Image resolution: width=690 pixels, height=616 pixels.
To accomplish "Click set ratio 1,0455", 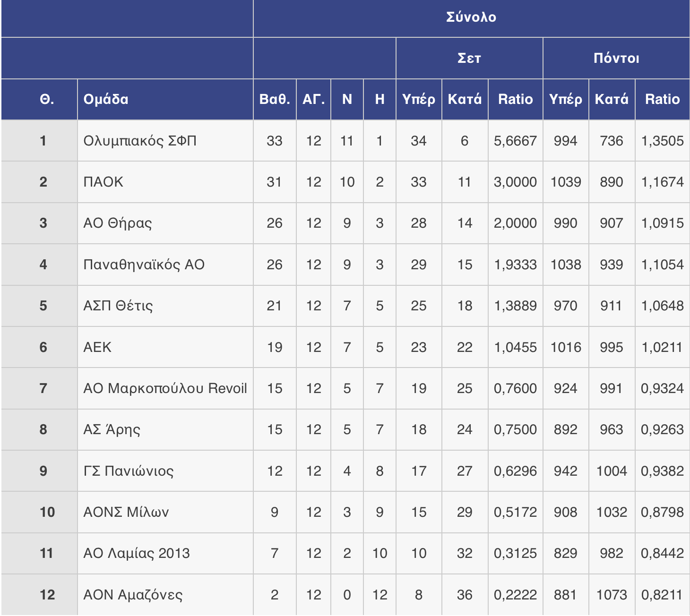I will point(515,347).
